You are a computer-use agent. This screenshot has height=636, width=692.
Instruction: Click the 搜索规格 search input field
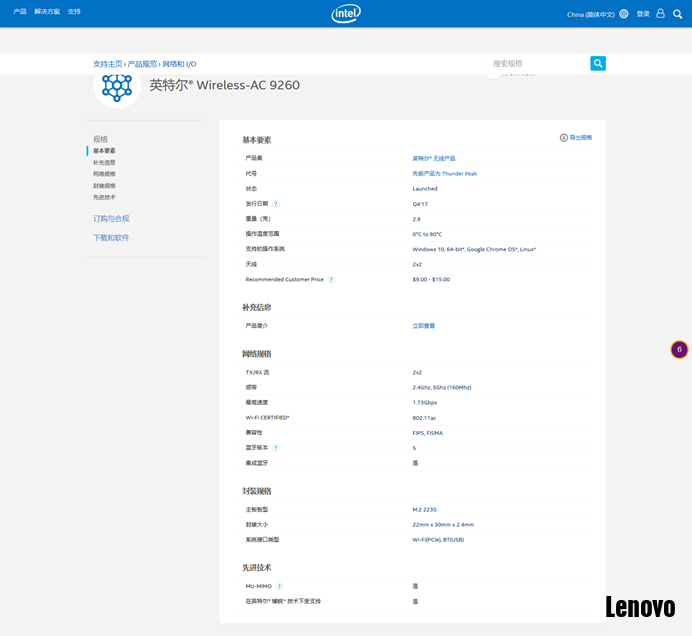[x=538, y=64]
